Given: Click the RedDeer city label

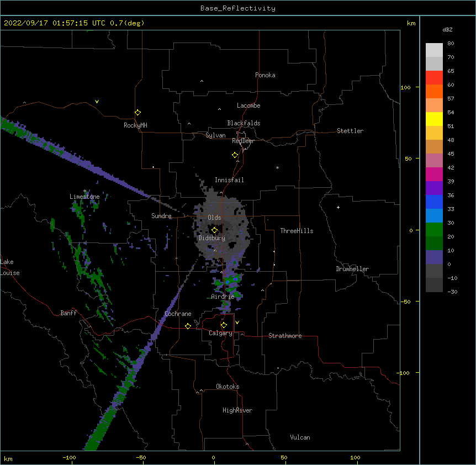Looking at the screenshot, I should [243, 141].
